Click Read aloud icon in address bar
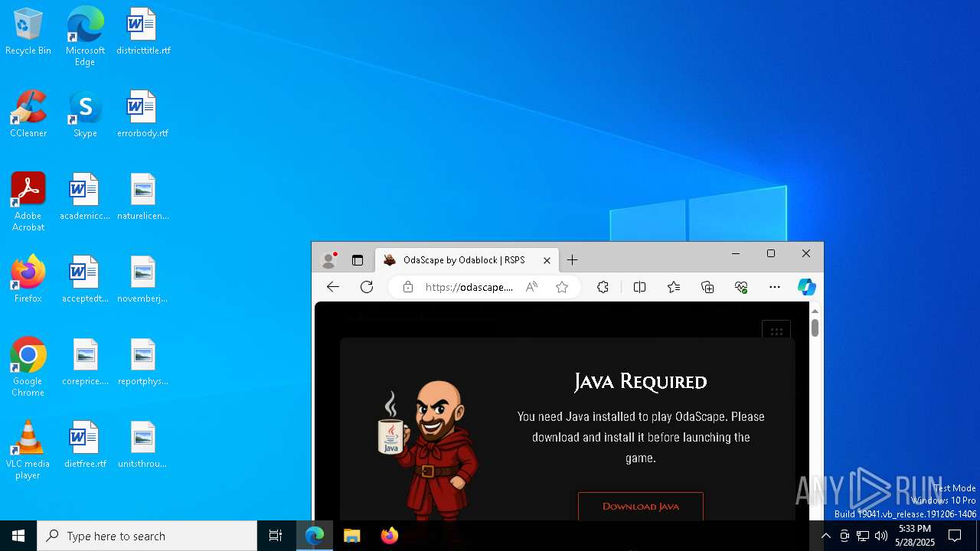 coord(531,287)
